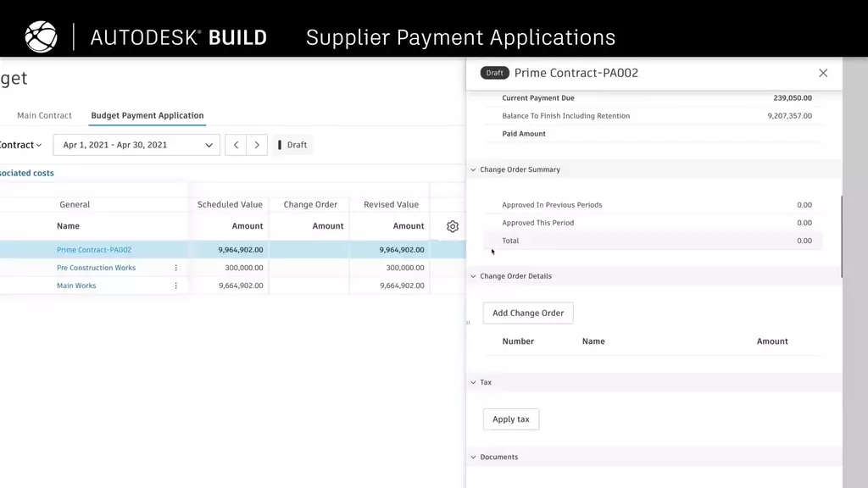Open the Prime Contract-PA002 link
868x488 pixels.
click(x=94, y=250)
